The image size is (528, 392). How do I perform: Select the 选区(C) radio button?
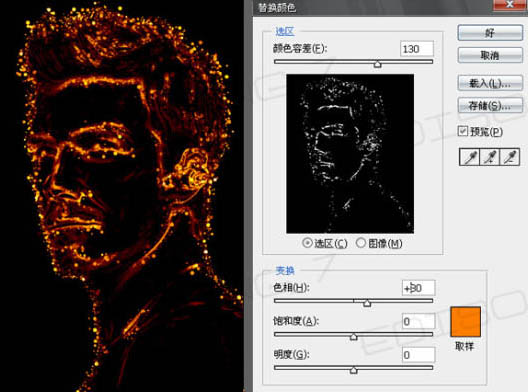(x=307, y=242)
